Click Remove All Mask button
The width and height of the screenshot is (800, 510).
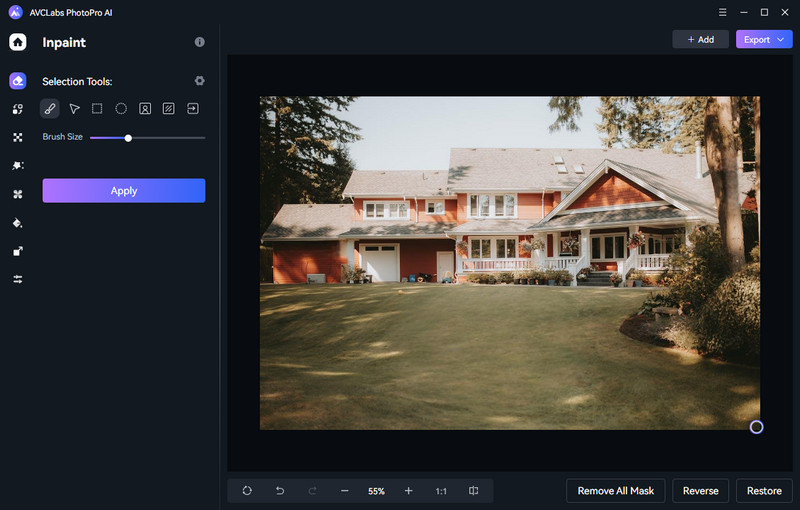click(616, 491)
